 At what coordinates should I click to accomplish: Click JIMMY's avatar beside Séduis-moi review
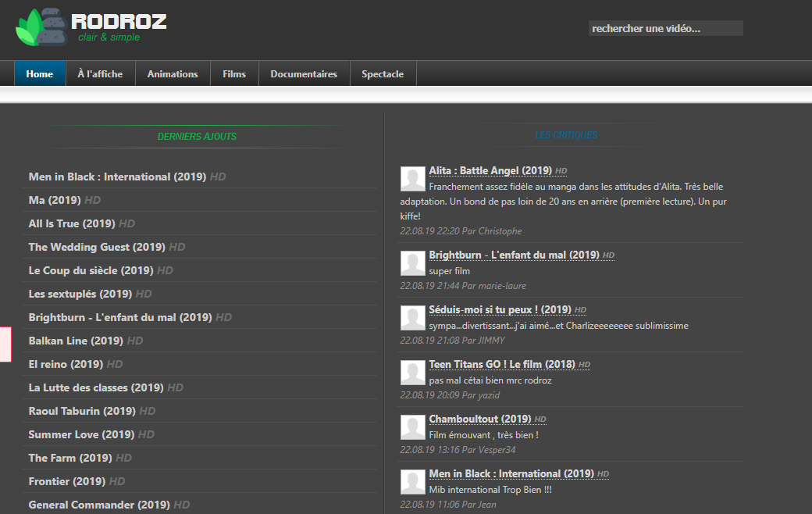point(413,318)
